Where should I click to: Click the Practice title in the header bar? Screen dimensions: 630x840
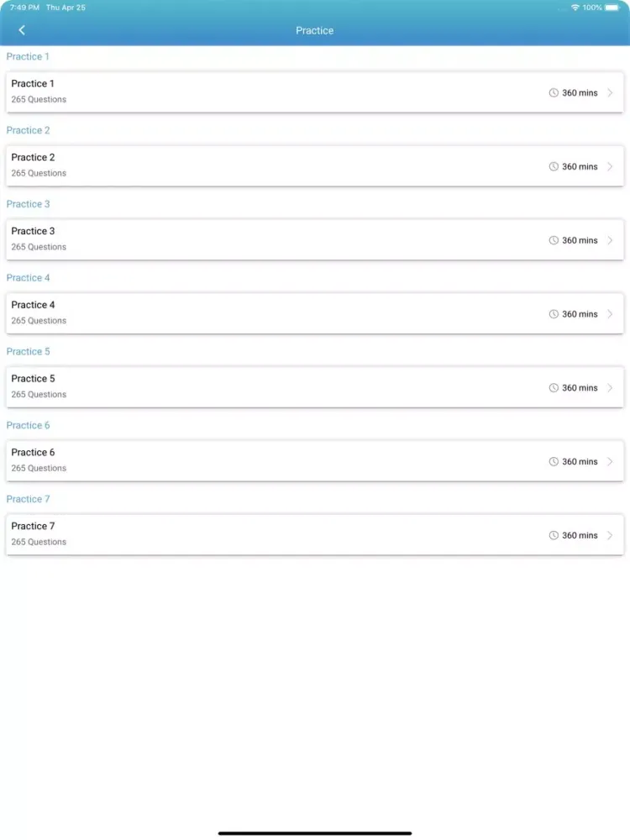point(314,29)
